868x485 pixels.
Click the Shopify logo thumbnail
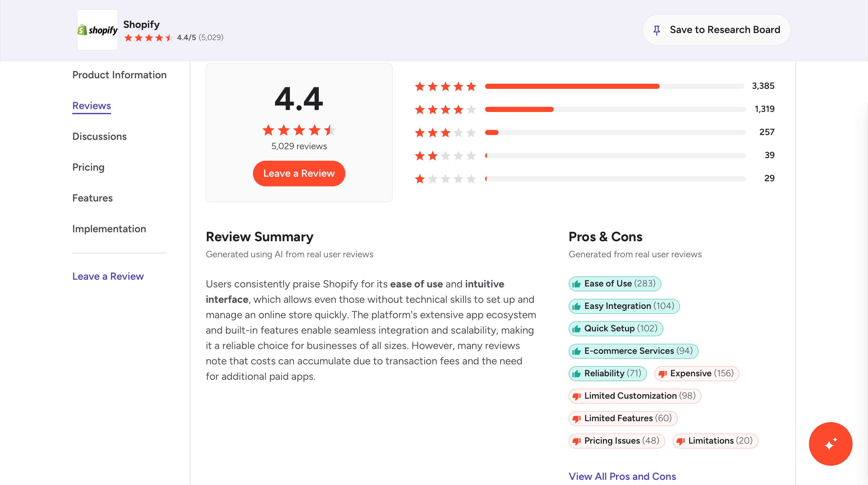(x=97, y=30)
